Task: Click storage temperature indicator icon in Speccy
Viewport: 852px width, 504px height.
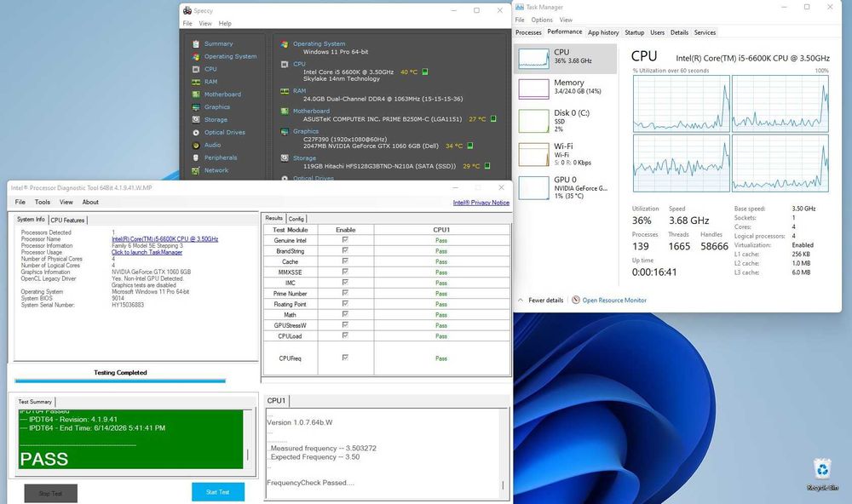Action: pos(487,166)
